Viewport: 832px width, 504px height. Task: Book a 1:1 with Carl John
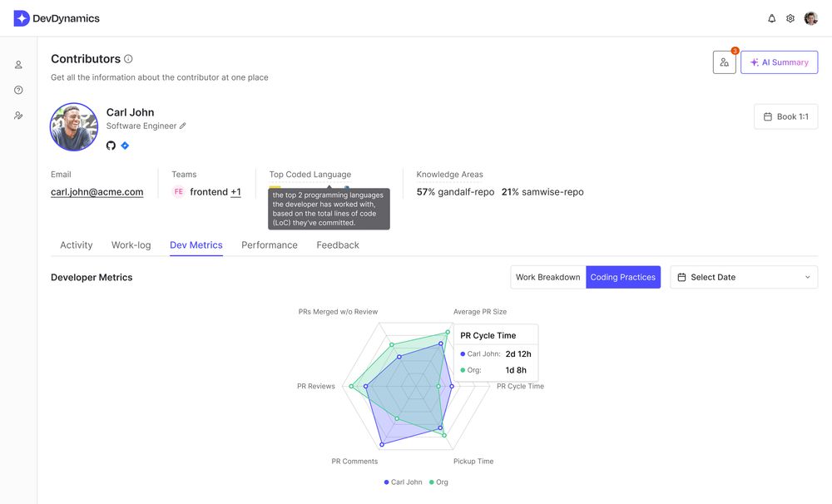click(785, 116)
